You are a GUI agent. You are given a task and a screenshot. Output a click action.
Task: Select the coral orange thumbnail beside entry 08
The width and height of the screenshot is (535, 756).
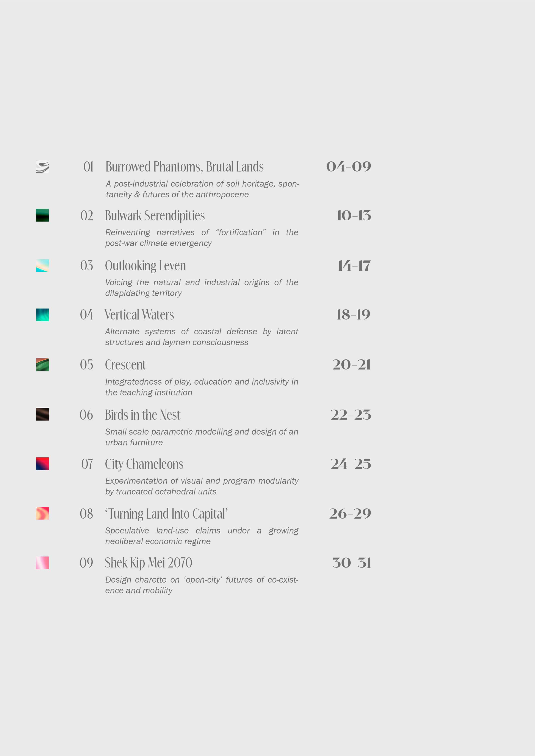(42, 513)
